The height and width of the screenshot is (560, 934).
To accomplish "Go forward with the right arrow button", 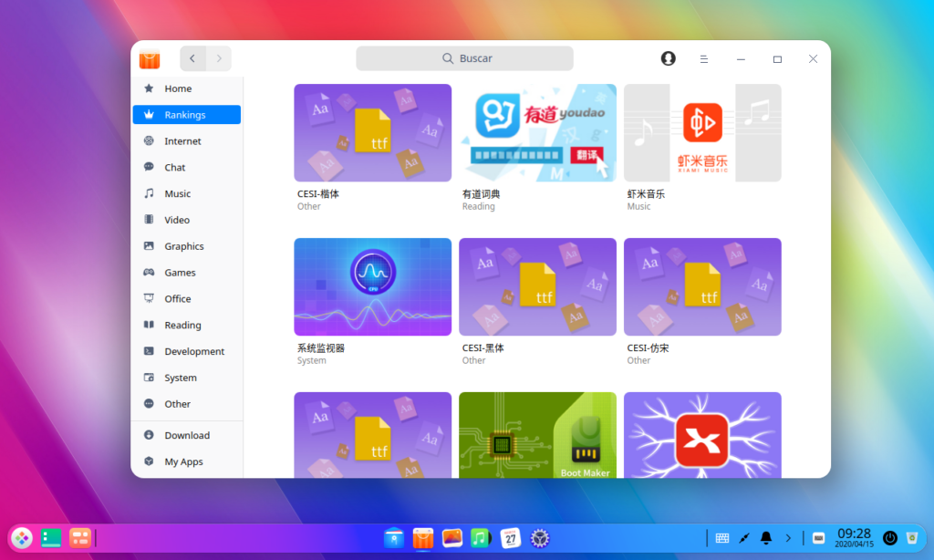I will pos(219,58).
